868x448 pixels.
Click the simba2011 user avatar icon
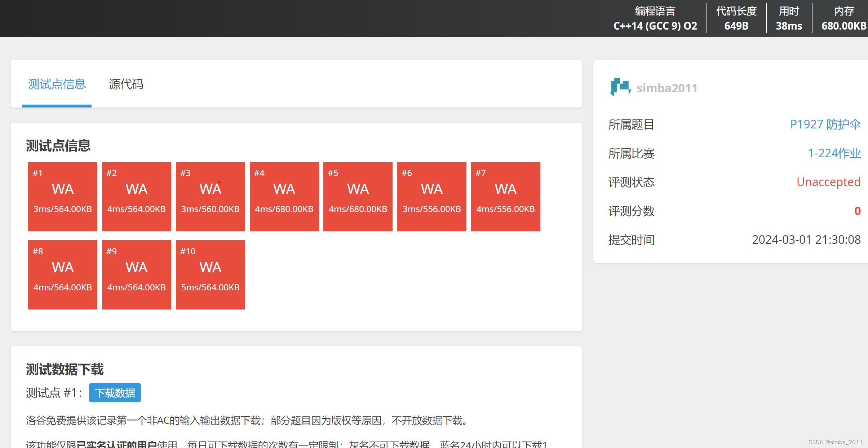pos(620,87)
